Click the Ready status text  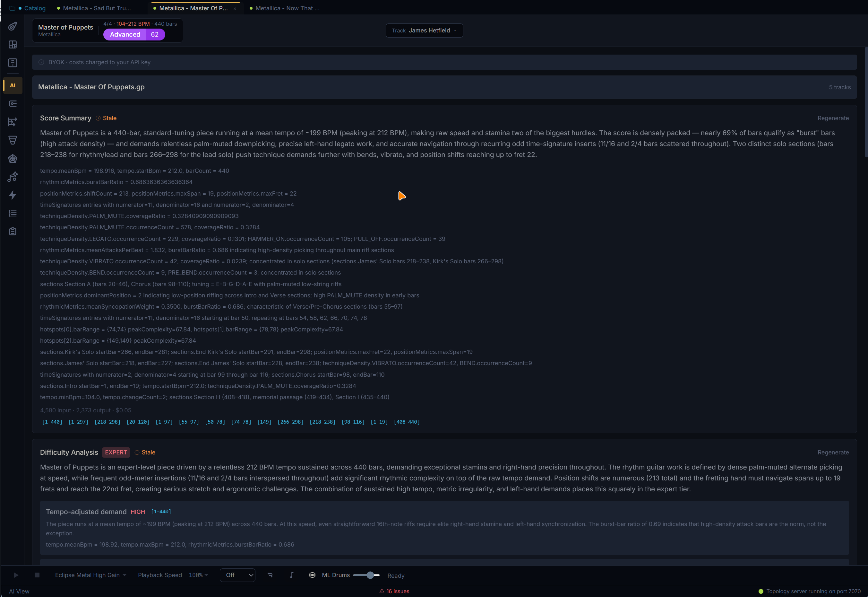396,576
